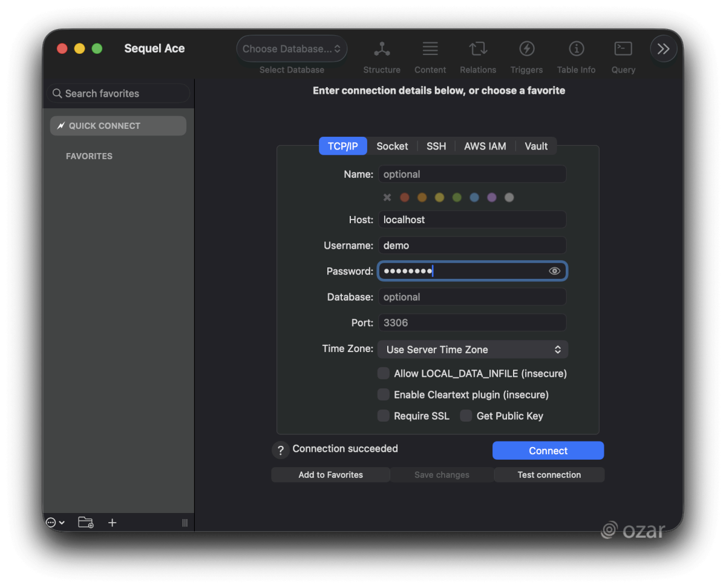Click the Connection succeeded status text

[345, 448]
